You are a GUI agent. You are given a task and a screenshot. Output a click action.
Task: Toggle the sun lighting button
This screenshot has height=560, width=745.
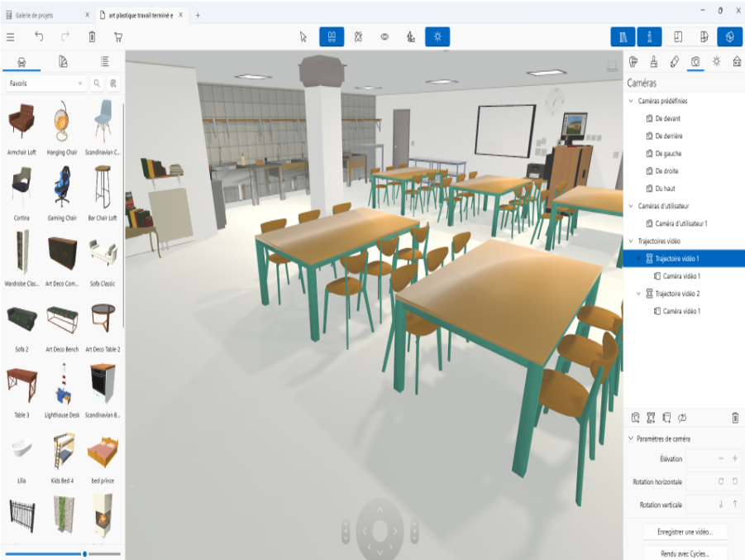coord(437,36)
